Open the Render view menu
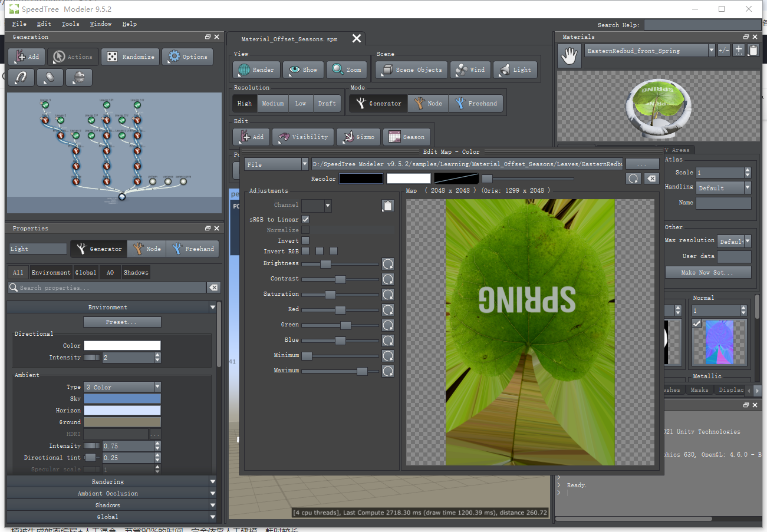767x532 pixels. [x=256, y=70]
